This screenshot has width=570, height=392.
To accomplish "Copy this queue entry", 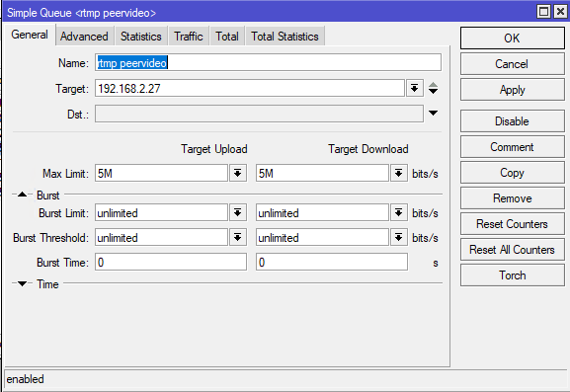I will pos(512,173).
